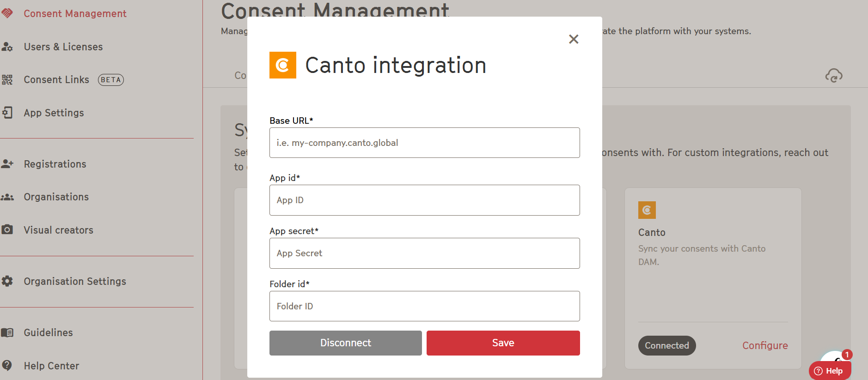Click the Registrations person-add icon
This screenshot has width=868, height=380.
pyautogui.click(x=7, y=164)
